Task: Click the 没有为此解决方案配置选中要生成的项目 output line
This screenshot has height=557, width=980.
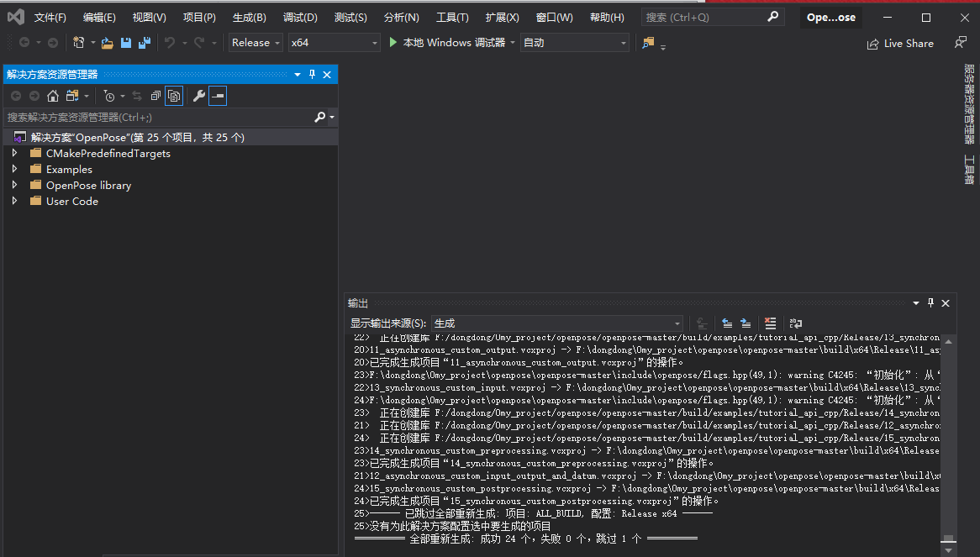Action: click(452, 526)
